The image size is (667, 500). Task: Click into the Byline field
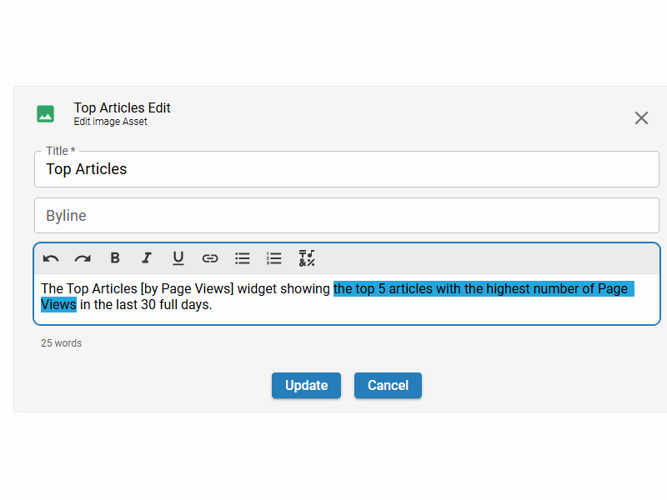346,216
